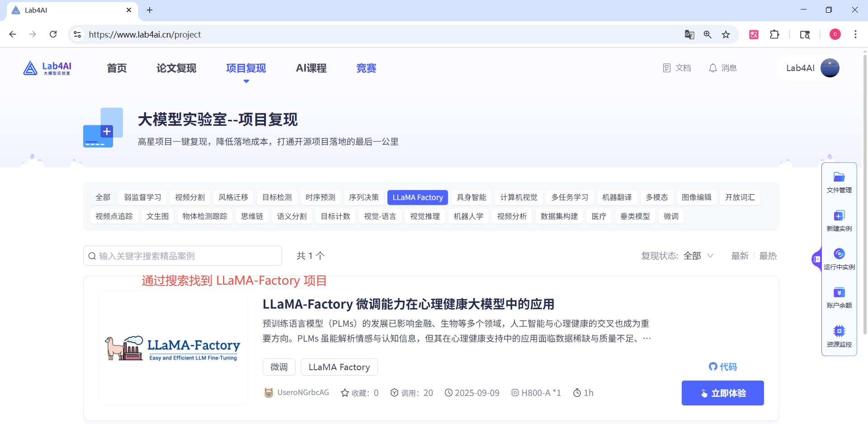Toggle the 微调 filter tag
The width and height of the screenshot is (868, 424).
click(x=671, y=216)
